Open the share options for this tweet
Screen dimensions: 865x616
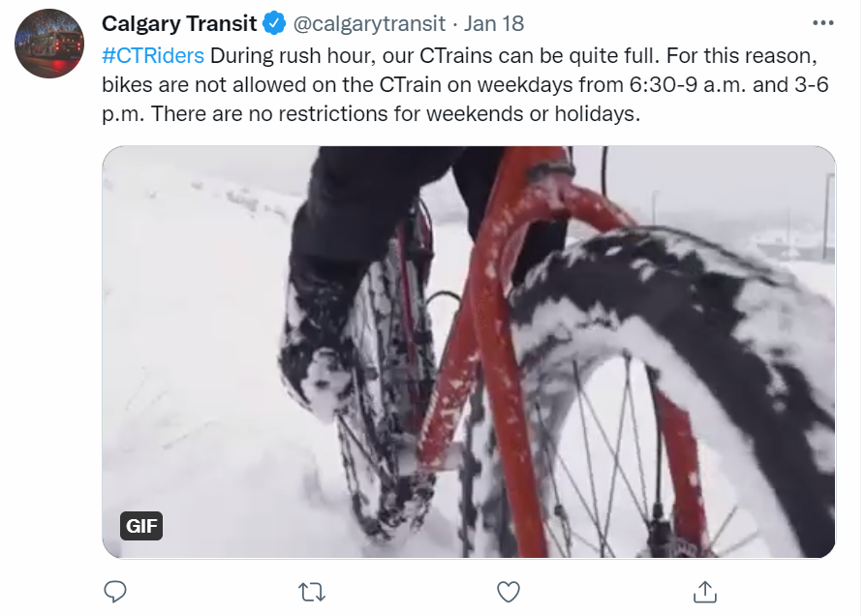click(705, 591)
